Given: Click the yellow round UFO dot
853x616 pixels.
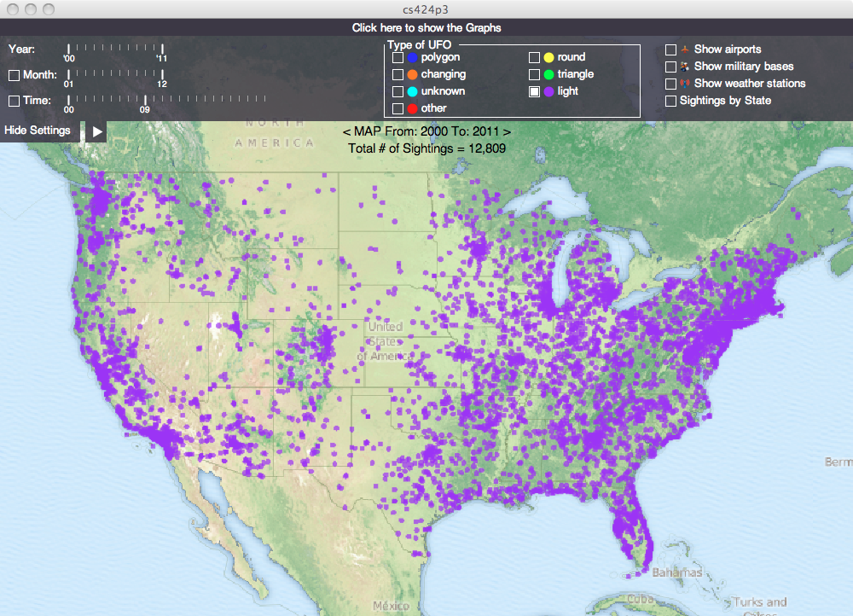Looking at the screenshot, I should click(x=550, y=57).
